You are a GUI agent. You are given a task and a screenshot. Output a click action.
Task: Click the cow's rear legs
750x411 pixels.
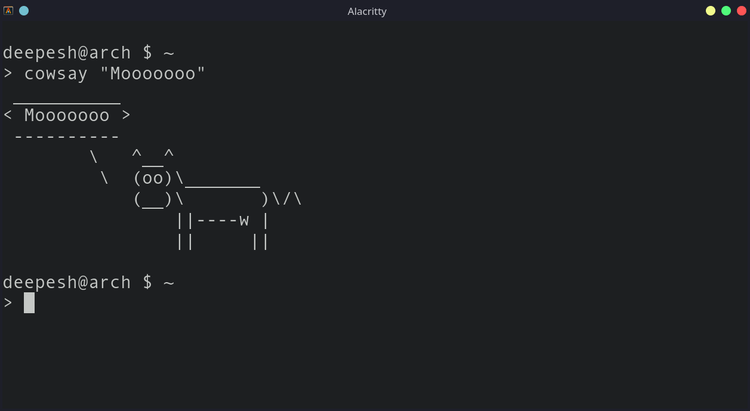260,242
